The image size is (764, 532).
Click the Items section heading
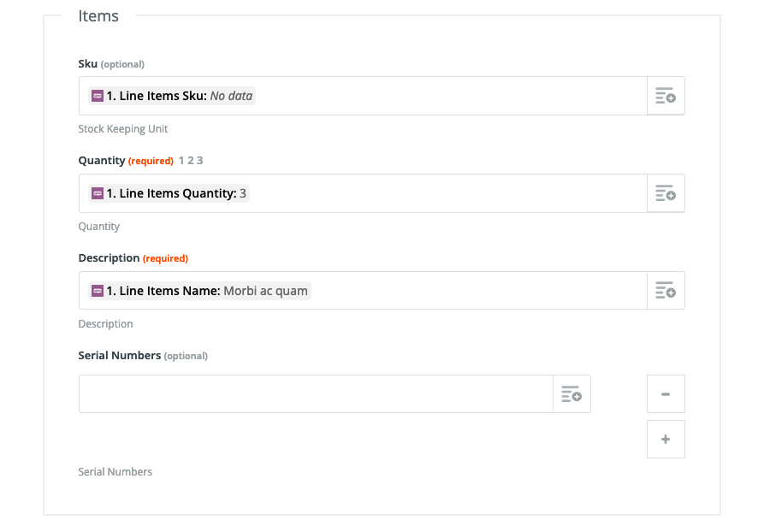coord(98,16)
